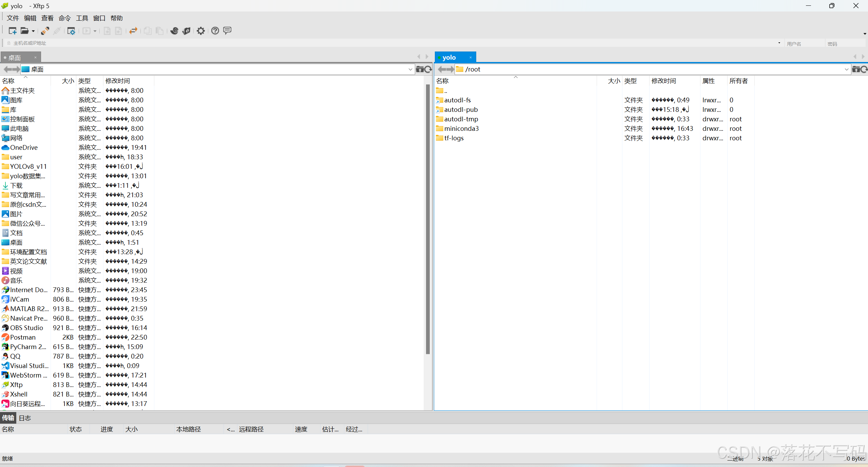Click the 用户名 username field
Screen dimensions: 868x467
(x=805, y=43)
